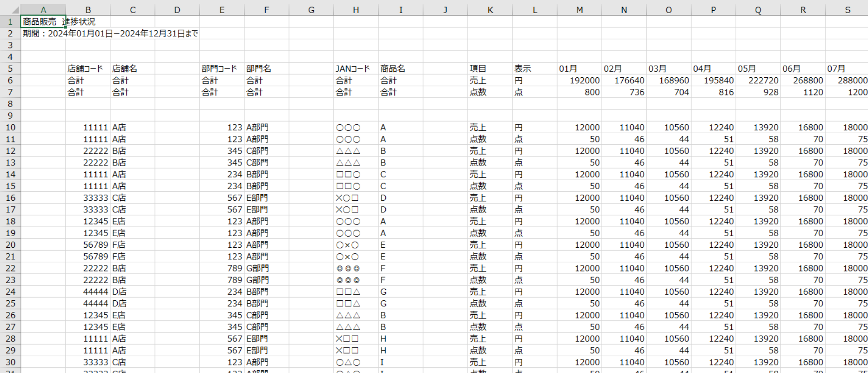The height and width of the screenshot is (373, 868).
Task: Click cell A1 with 商品販売 title
Action: [x=43, y=21]
